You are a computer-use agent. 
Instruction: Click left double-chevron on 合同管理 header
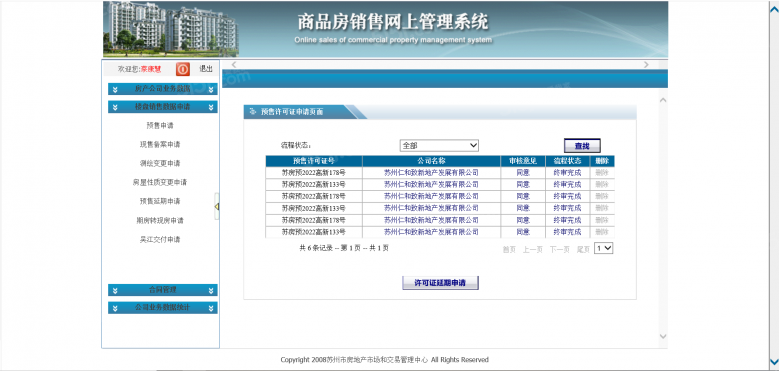[115, 290]
